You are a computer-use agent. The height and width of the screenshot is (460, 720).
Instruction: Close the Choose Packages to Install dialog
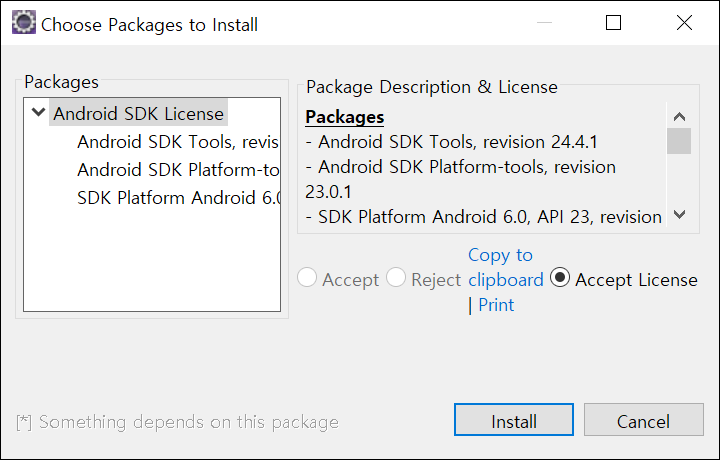(684, 22)
